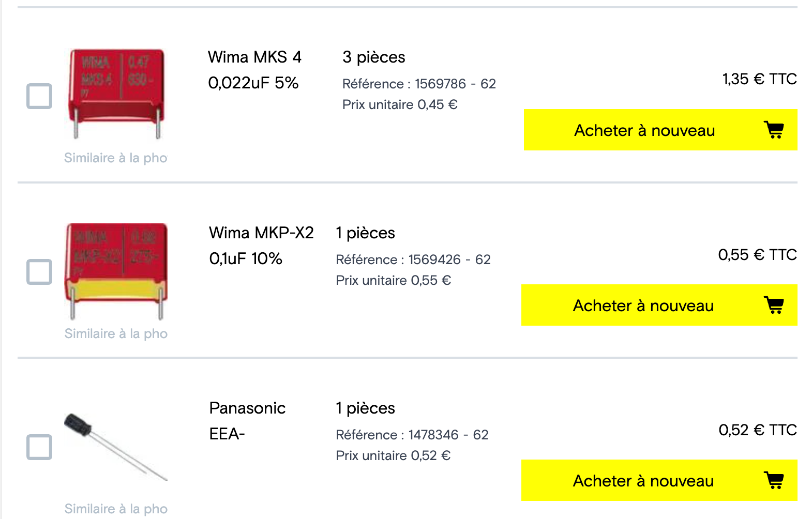This screenshot has width=812, height=519.
Task: Buy the 0,55 € Wima MKP-X2 again
Action: (643, 306)
